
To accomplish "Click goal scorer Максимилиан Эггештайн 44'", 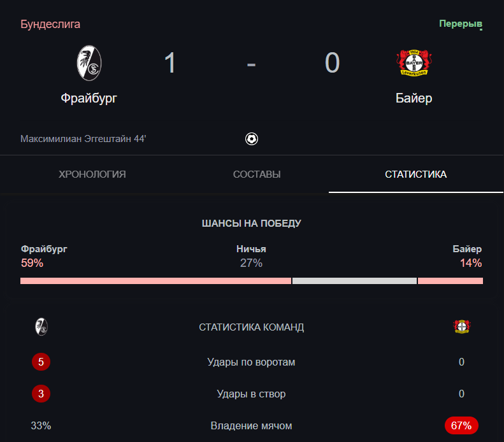I will pos(83,138).
